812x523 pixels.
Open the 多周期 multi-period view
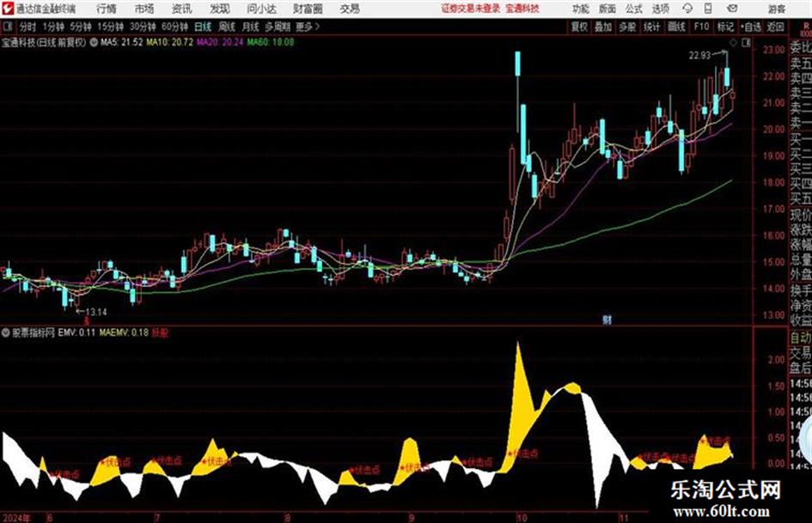click(278, 27)
